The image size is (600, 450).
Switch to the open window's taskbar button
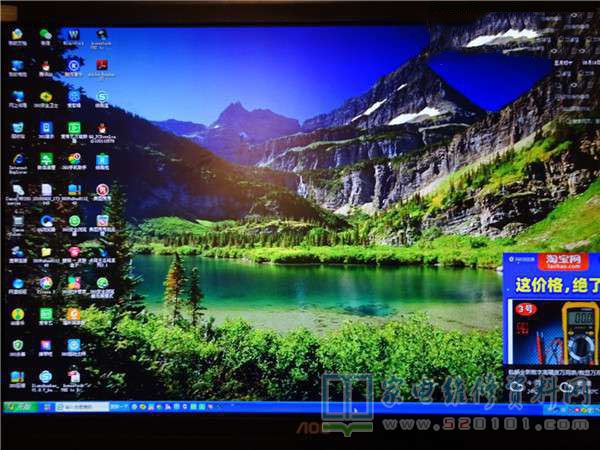tap(82, 406)
